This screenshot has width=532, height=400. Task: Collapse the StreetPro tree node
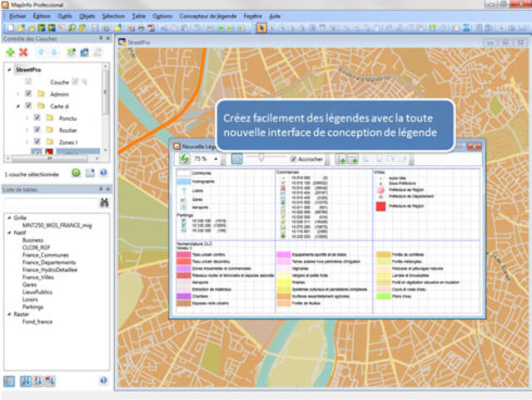pos(9,70)
